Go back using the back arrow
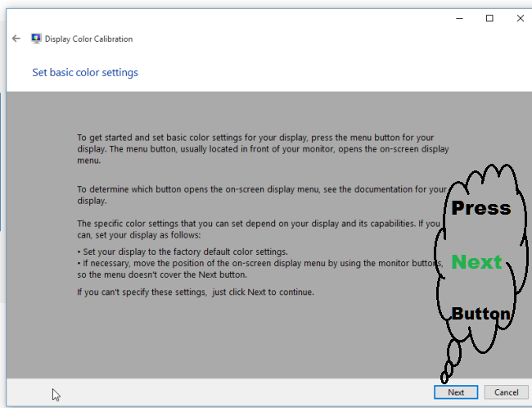 [x=16, y=39]
